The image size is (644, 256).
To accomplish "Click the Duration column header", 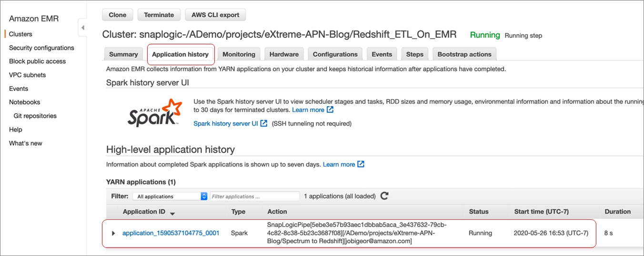I will 617,212.
